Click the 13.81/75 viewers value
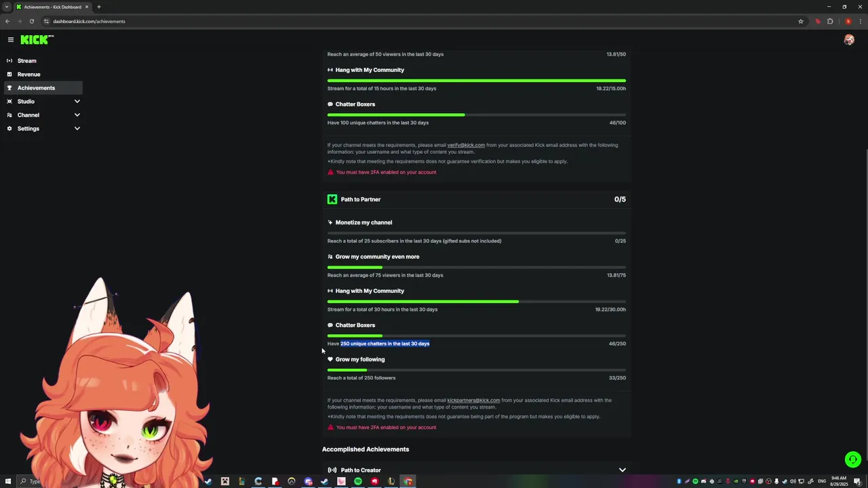The image size is (868, 488). click(616, 275)
